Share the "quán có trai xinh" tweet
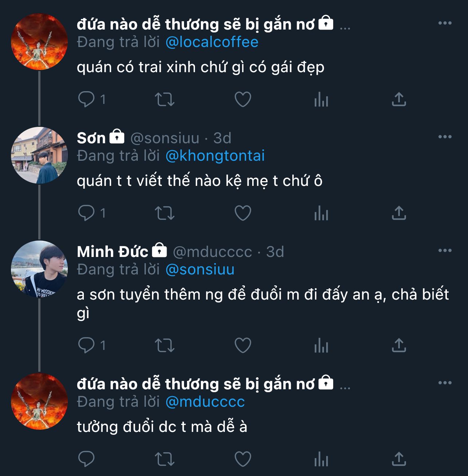The height and width of the screenshot is (476, 468). pyautogui.click(x=399, y=99)
